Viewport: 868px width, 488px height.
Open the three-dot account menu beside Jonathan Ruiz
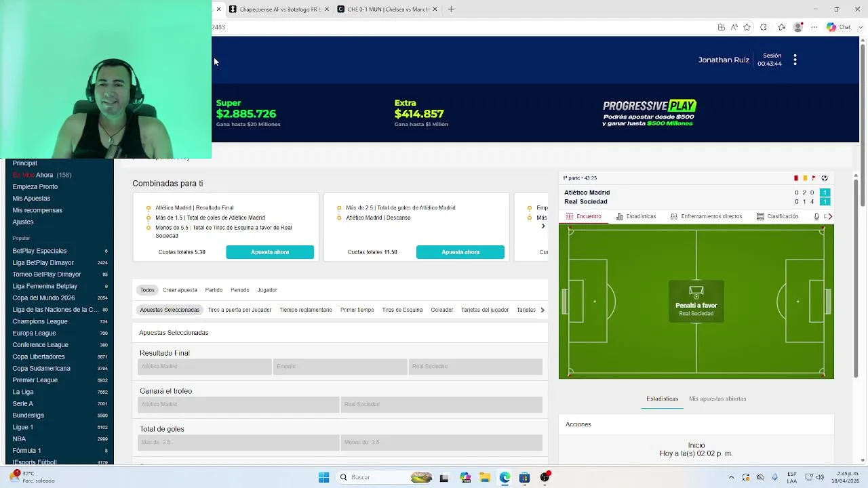795,60
